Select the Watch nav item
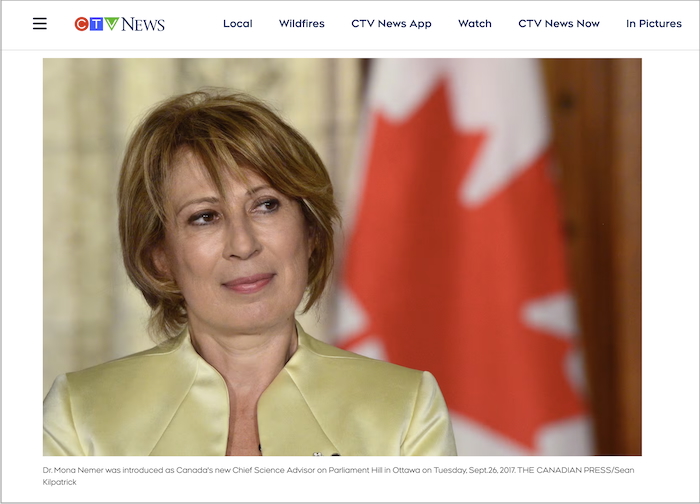This screenshot has height=504, width=700. pos(475,23)
